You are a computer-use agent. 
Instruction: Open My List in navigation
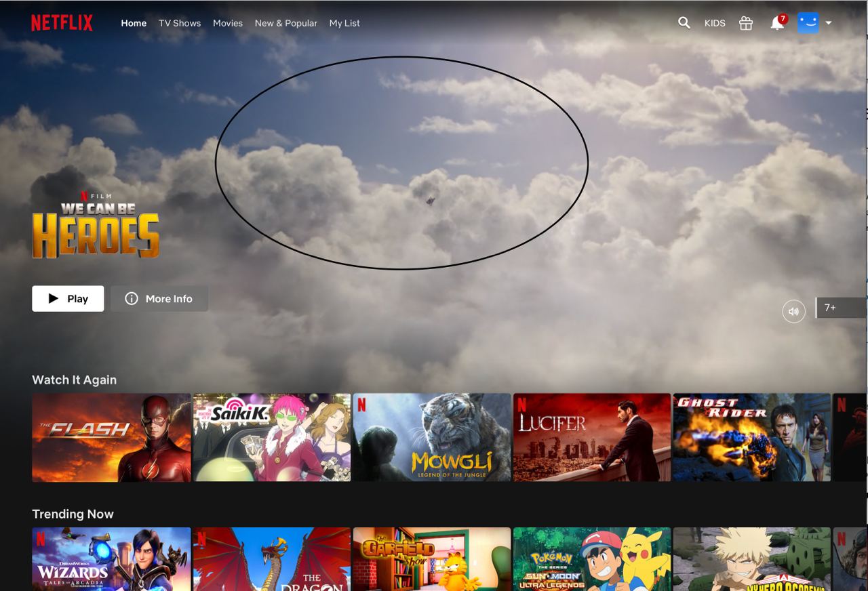[x=344, y=23]
